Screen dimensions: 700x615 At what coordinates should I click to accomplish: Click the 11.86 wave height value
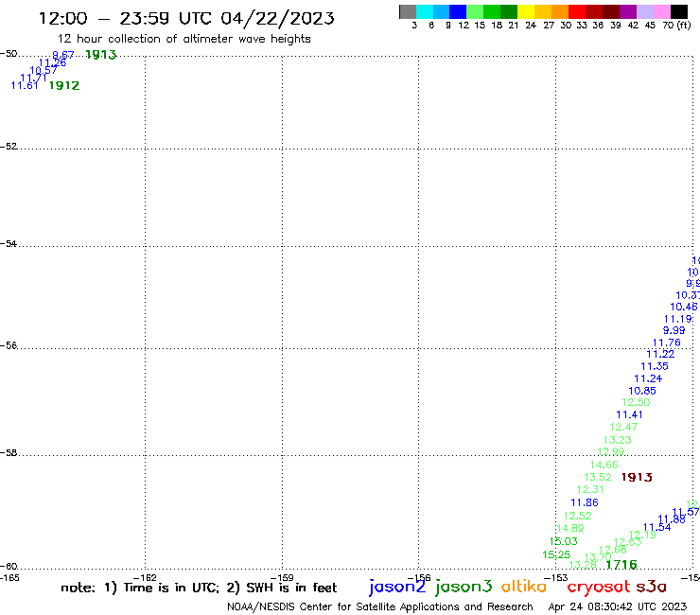click(585, 503)
